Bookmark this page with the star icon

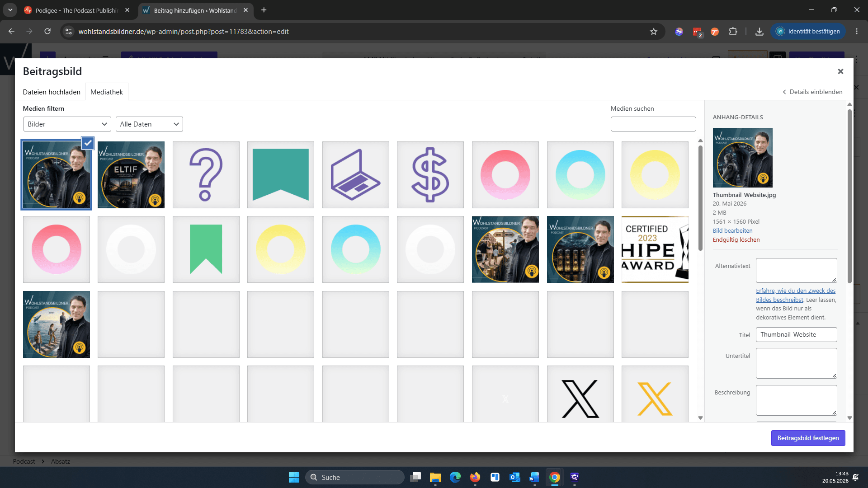pos(653,31)
